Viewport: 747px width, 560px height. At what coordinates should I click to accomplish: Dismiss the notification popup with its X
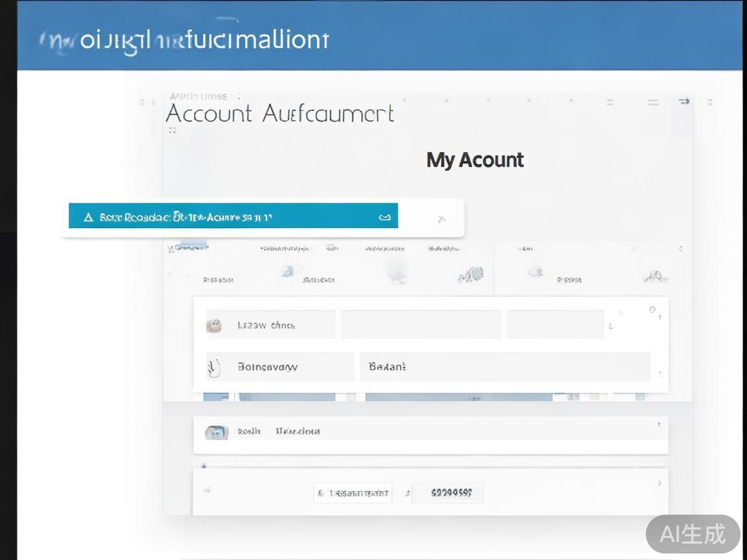point(442,219)
